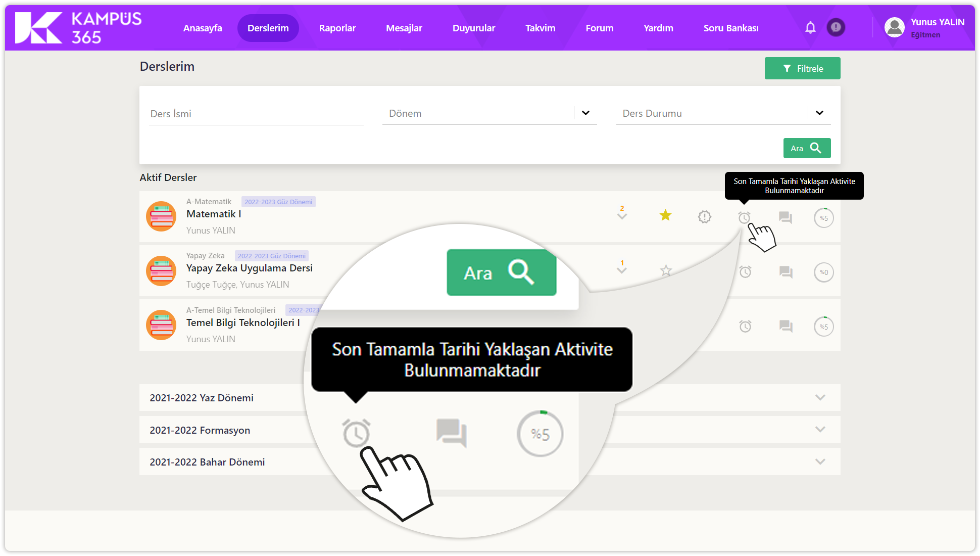Open forum chat icon for Yapay Zeka course
The width and height of the screenshot is (980, 556).
point(786,272)
